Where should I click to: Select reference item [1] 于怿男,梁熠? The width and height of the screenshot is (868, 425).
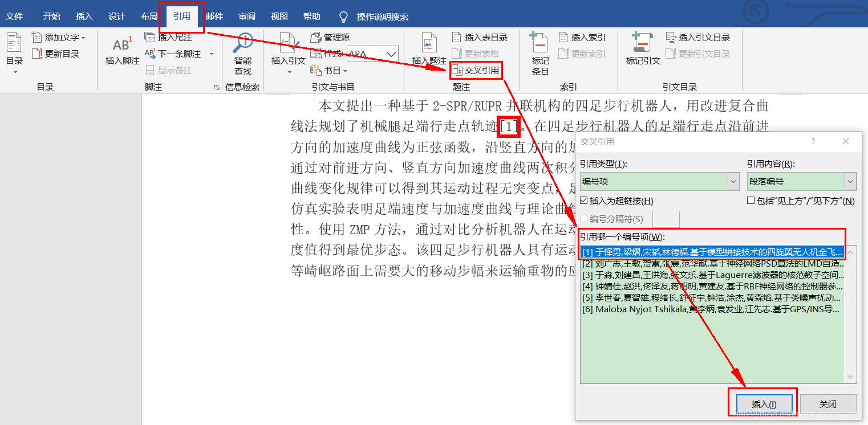[x=712, y=252]
